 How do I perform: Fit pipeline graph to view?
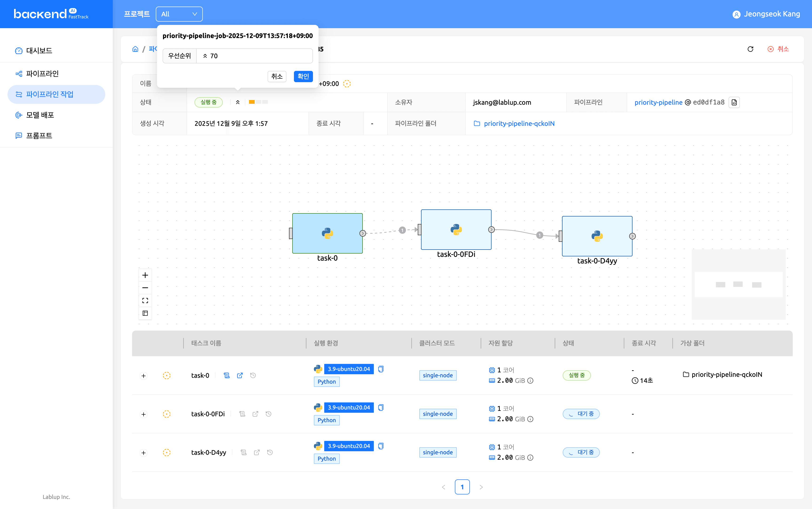click(x=145, y=300)
